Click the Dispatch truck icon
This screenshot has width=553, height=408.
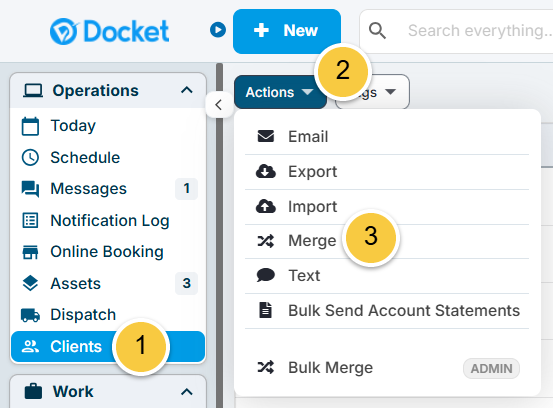tap(30, 315)
